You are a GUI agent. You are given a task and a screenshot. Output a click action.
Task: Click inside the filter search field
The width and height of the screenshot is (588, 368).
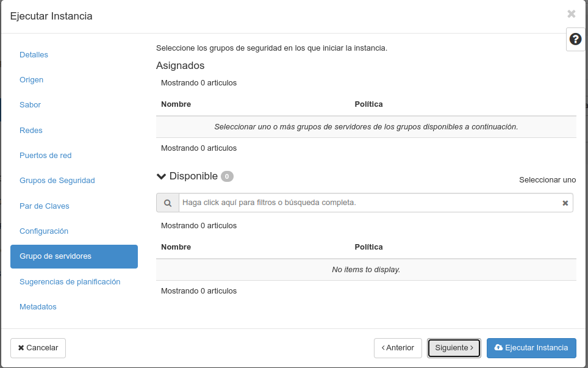pos(366,202)
